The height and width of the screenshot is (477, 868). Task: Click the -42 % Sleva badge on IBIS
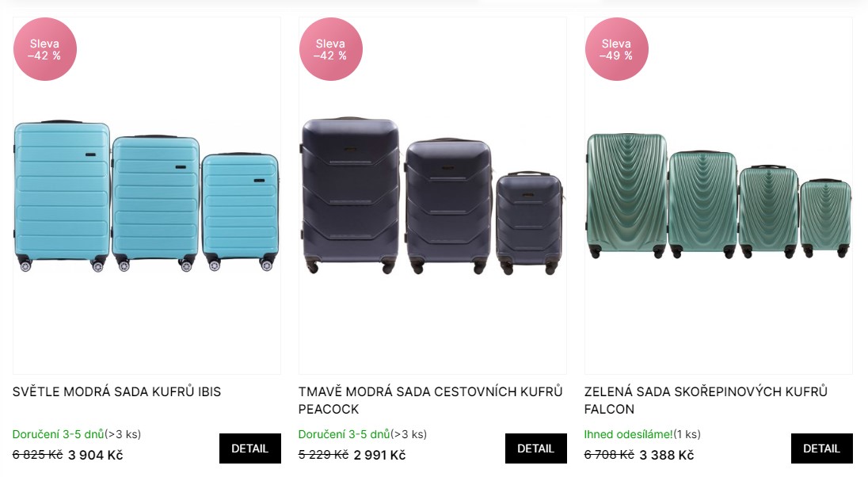click(x=44, y=49)
